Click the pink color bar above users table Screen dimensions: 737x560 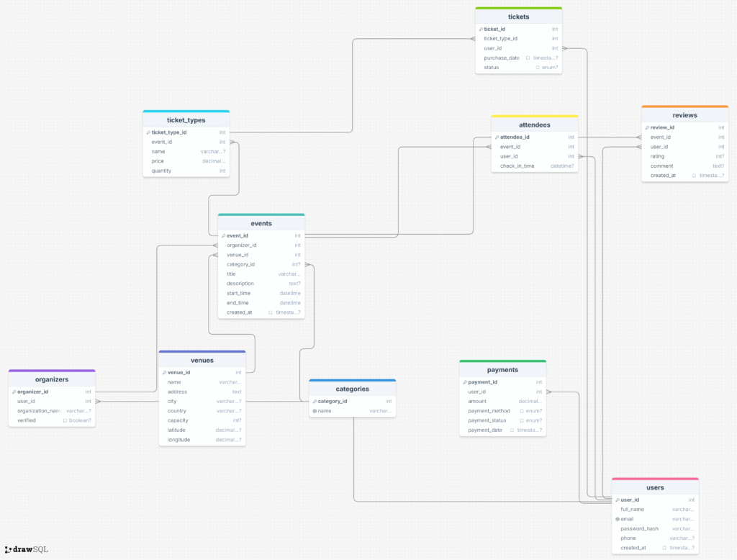tap(654, 479)
